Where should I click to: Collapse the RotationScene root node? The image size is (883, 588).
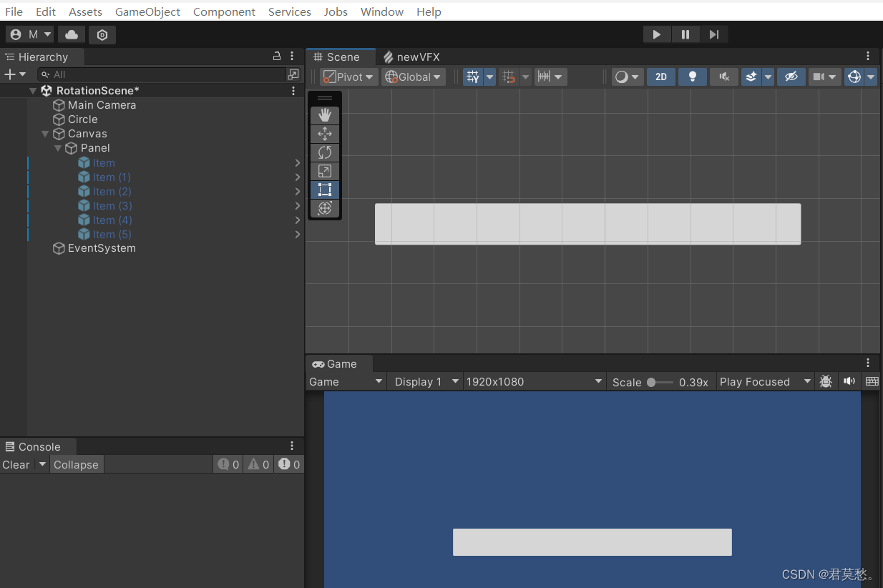[x=32, y=91]
